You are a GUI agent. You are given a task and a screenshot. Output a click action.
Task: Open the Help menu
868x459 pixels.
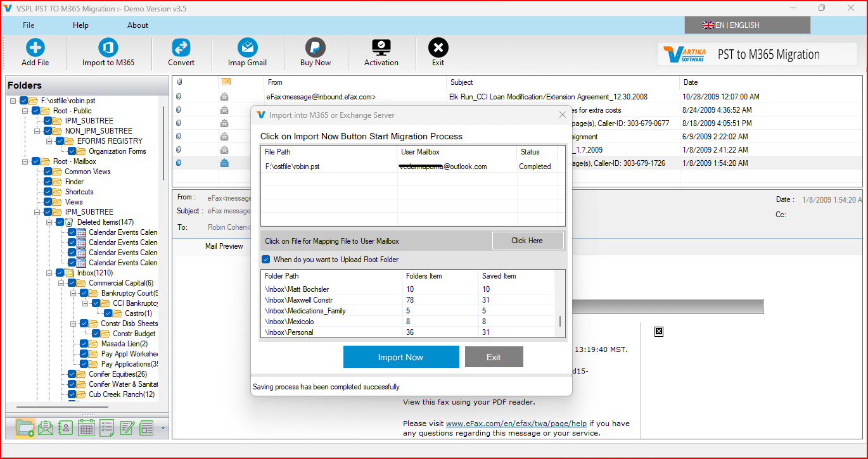(x=80, y=25)
